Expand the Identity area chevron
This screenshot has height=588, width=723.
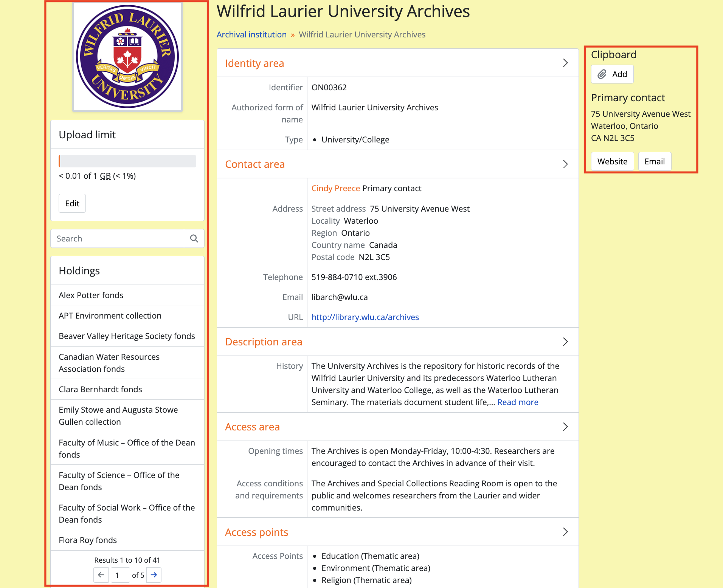click(x=565, y=63)
